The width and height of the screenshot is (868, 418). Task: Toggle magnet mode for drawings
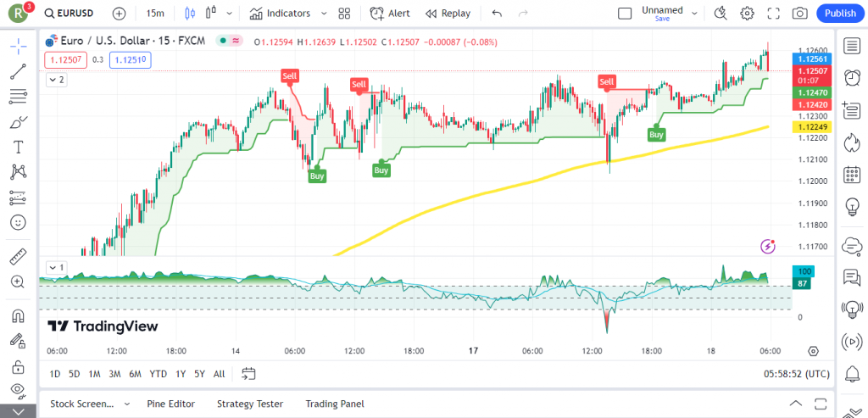(19, 316)
